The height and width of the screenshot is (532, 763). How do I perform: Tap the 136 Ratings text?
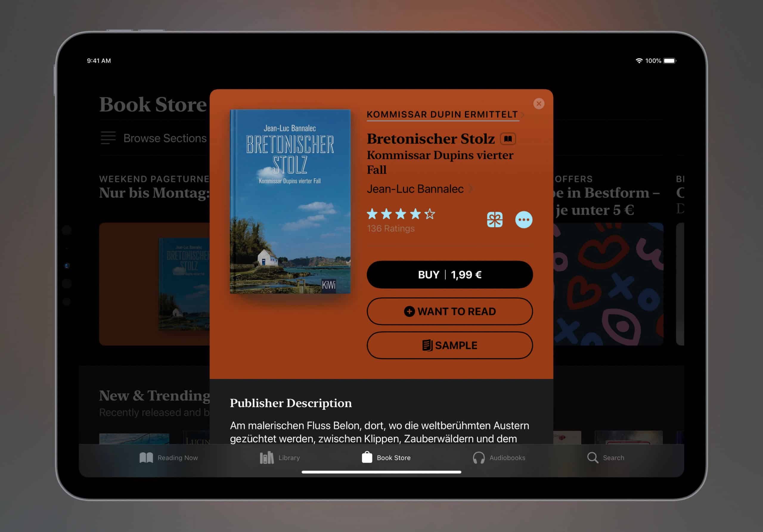390,228
